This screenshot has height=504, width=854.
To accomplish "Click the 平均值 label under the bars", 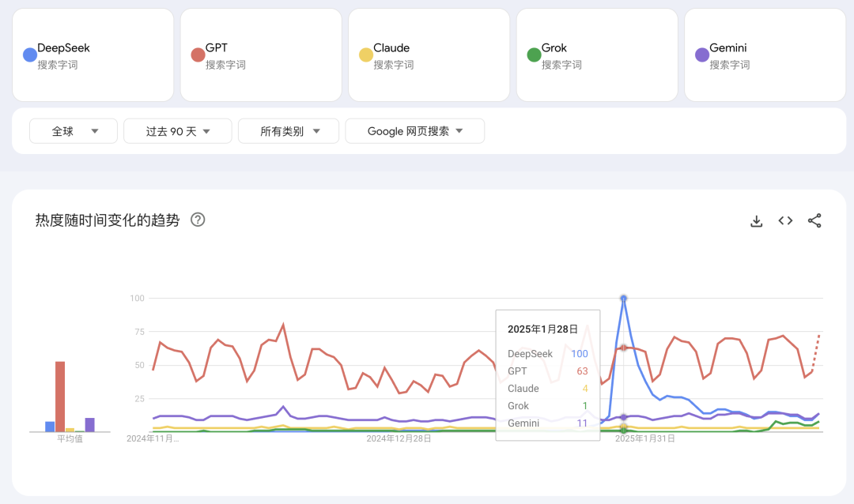I will pos(70,438).
